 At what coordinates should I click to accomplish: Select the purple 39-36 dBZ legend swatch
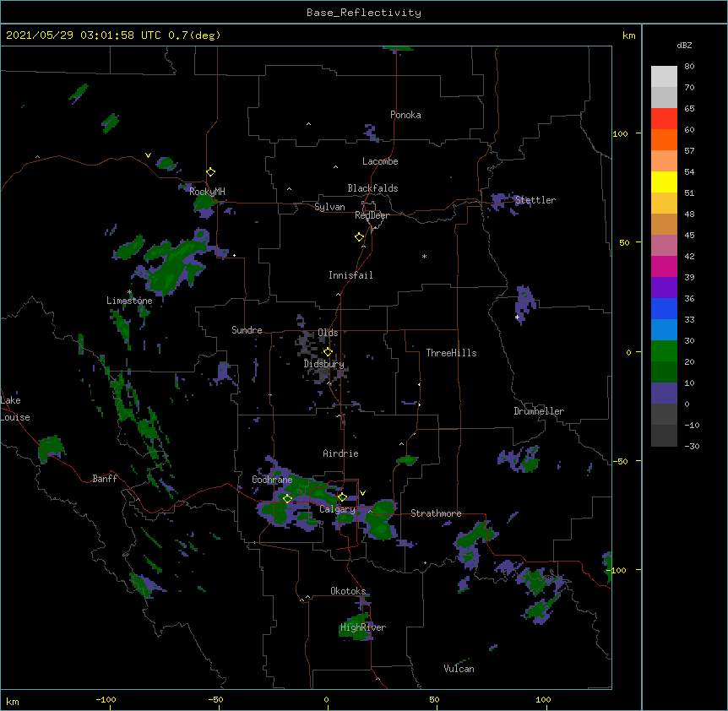[x=664, y=288]
